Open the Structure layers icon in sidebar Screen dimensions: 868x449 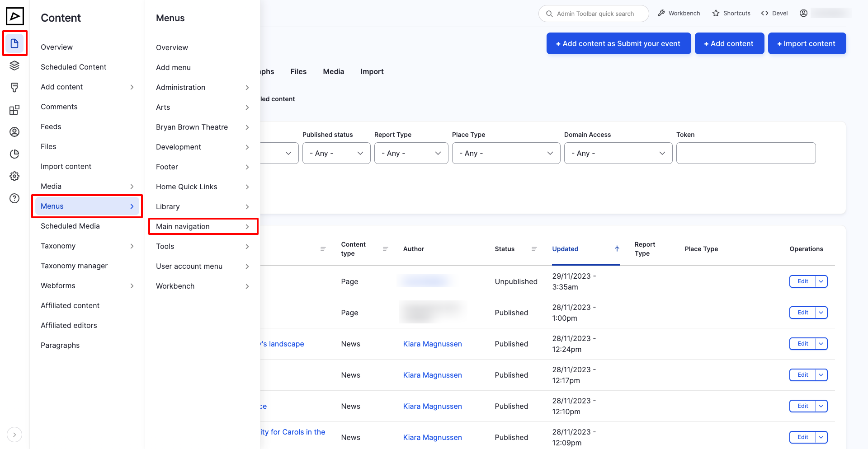pyautogui.click(x=14, y=65)
